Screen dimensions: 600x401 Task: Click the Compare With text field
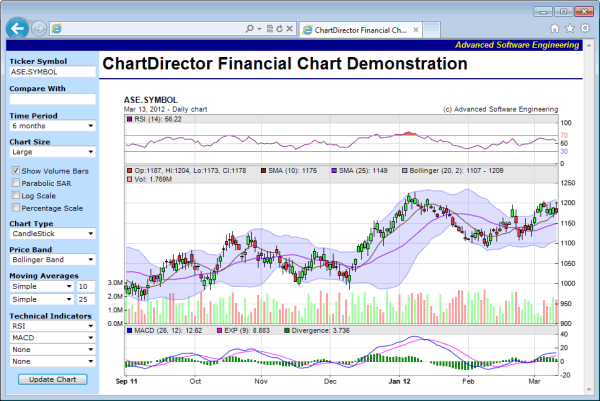52,99
